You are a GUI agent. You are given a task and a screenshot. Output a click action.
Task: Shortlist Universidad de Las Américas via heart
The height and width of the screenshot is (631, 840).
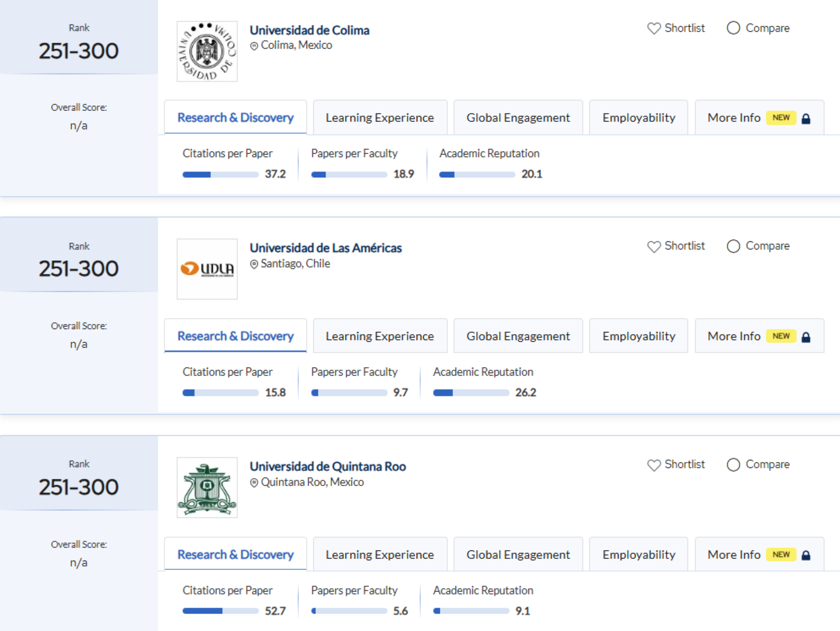point(654,246)
